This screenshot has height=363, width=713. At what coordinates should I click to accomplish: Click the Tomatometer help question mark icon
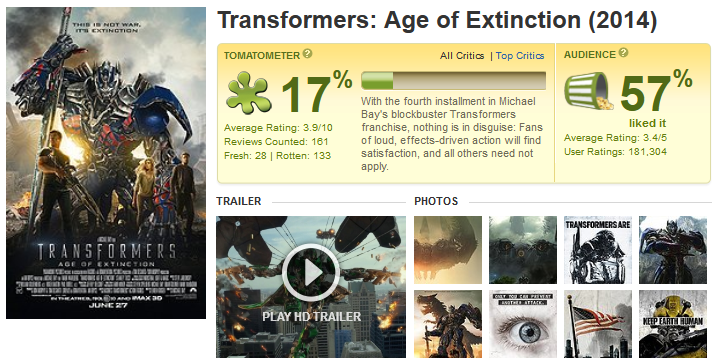tap(308, 54)
